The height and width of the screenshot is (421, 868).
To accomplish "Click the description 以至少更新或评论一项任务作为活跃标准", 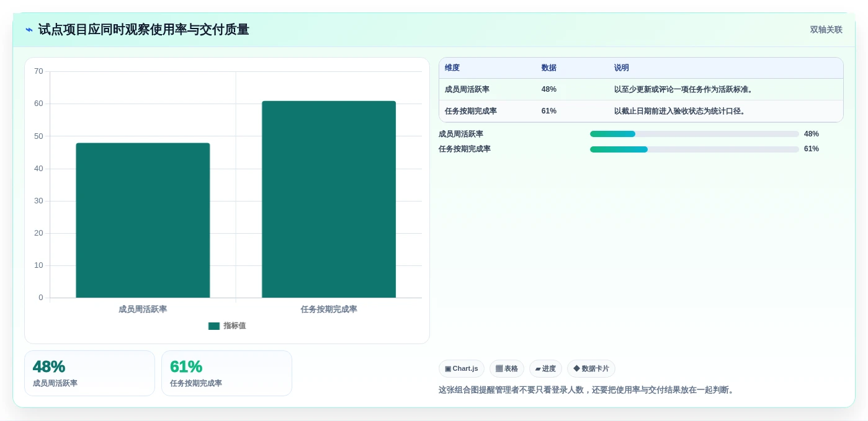I will tap(685, 89).
